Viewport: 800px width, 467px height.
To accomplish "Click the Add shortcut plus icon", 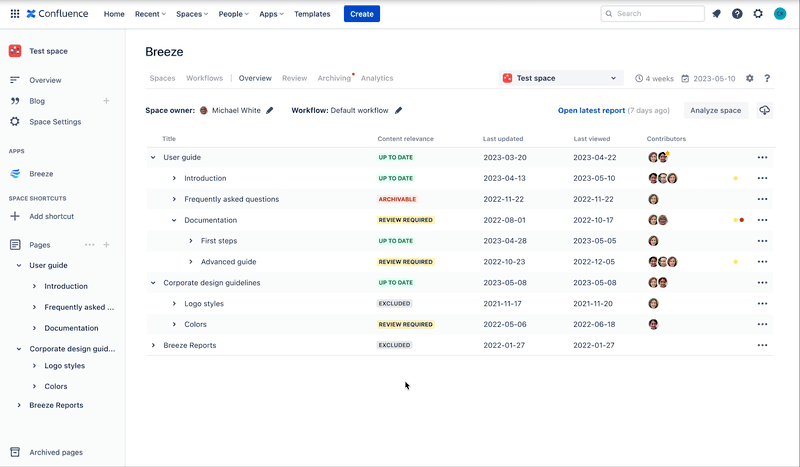I will coord(15,216).
